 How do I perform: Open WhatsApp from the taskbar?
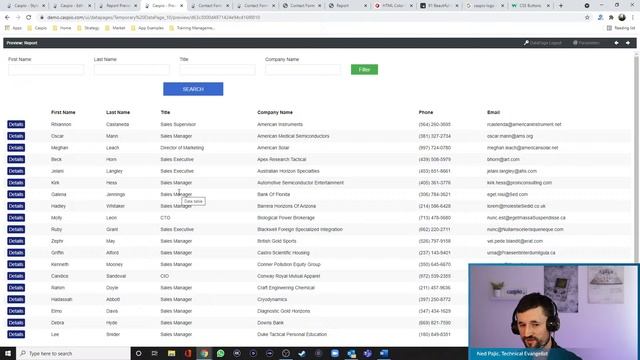coord(220,353)
